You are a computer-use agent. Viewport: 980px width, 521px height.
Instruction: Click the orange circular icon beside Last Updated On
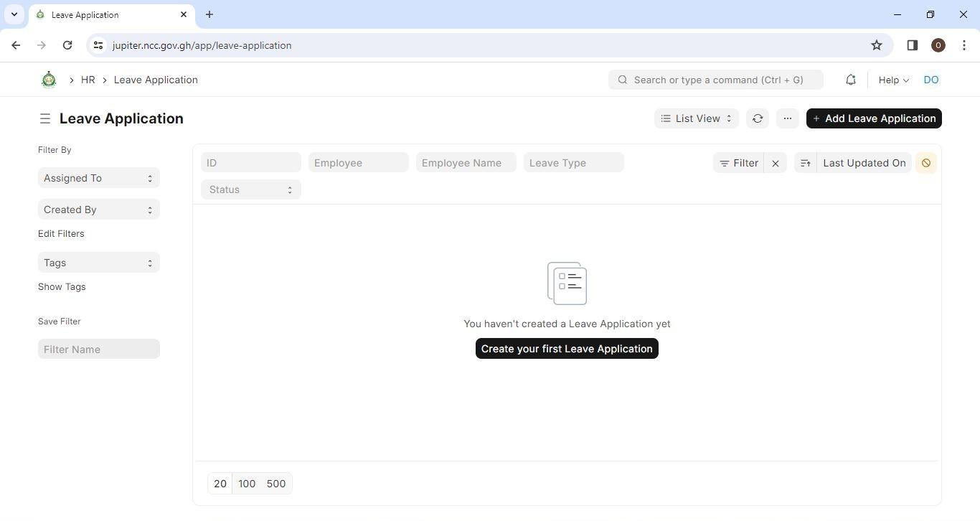[x=926, y=163]
